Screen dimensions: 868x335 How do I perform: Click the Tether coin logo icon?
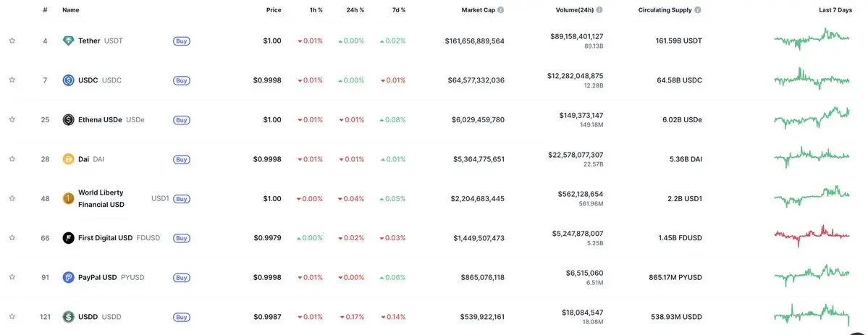point(68,41)
